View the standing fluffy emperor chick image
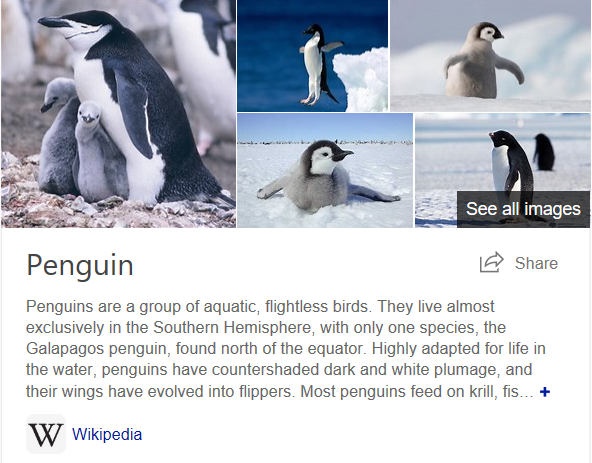This screenshot has width=592, height=463. click(490, 56)
